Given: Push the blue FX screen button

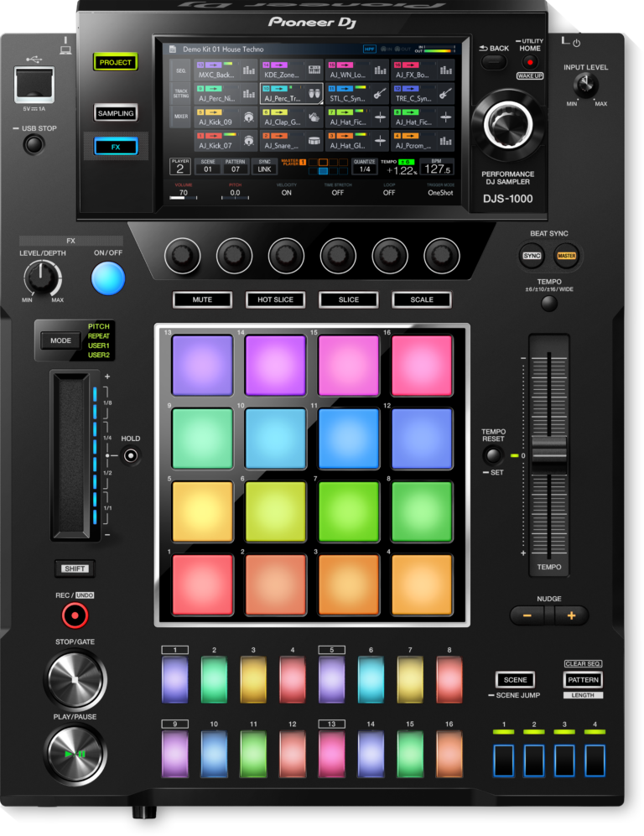Looking at the screenshot, I should click(x=116, y=147).
